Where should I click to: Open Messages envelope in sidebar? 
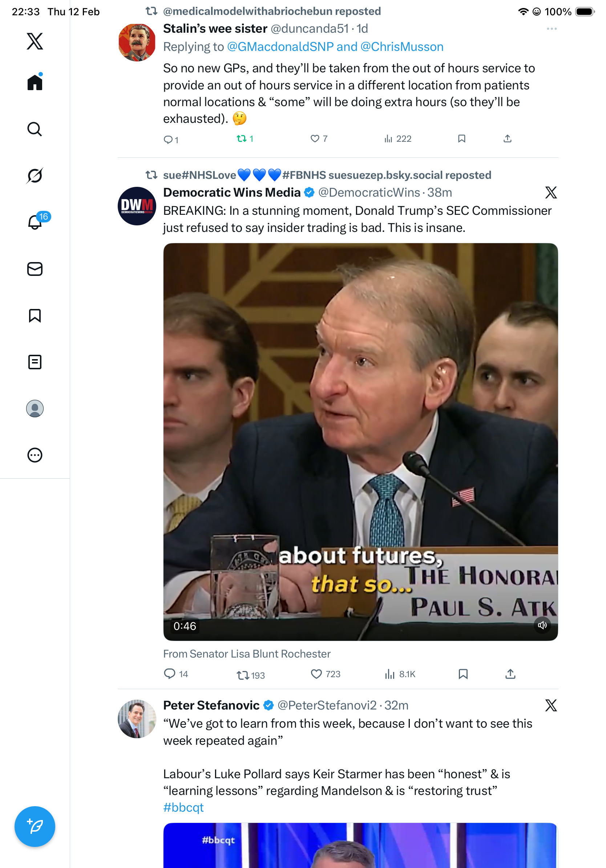(35, 269)
